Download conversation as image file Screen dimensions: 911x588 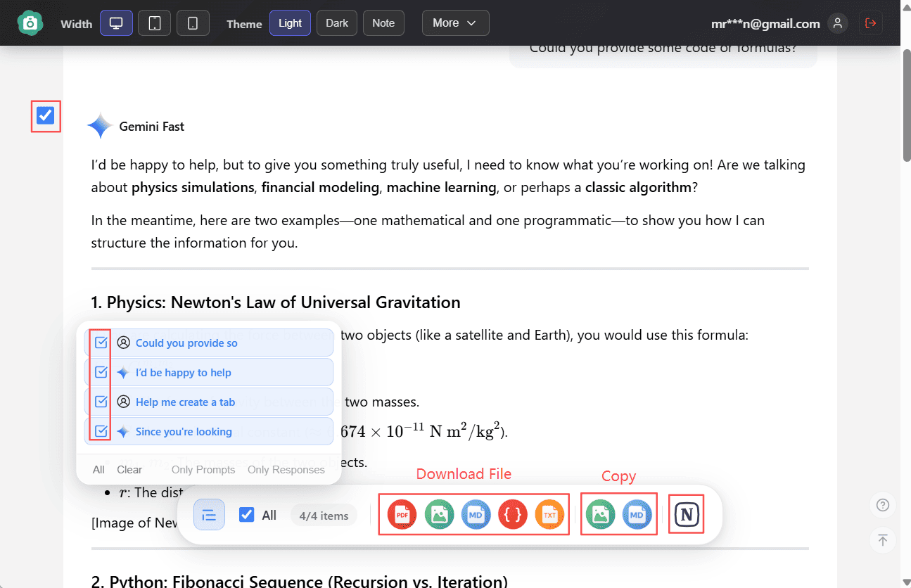pos(439,515)
